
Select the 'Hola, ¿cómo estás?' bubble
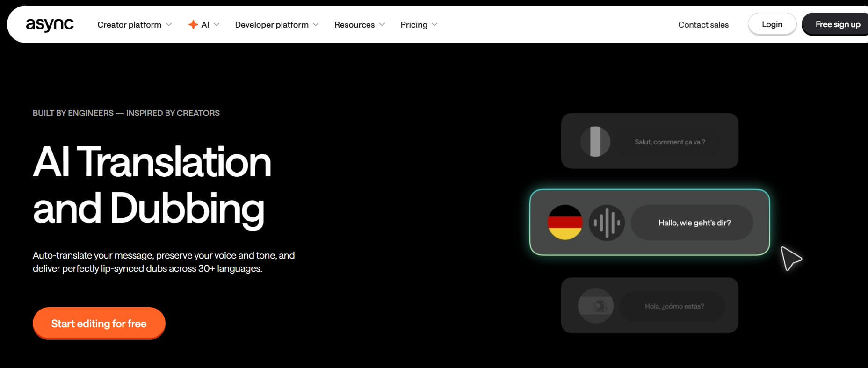point(673,306)
